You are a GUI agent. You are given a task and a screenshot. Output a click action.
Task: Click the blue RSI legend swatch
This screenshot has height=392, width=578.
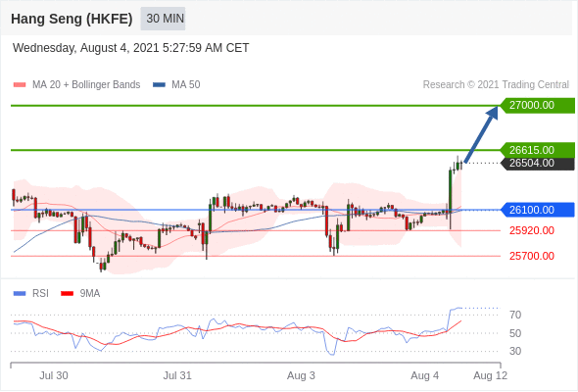click(x=20, y=294)
